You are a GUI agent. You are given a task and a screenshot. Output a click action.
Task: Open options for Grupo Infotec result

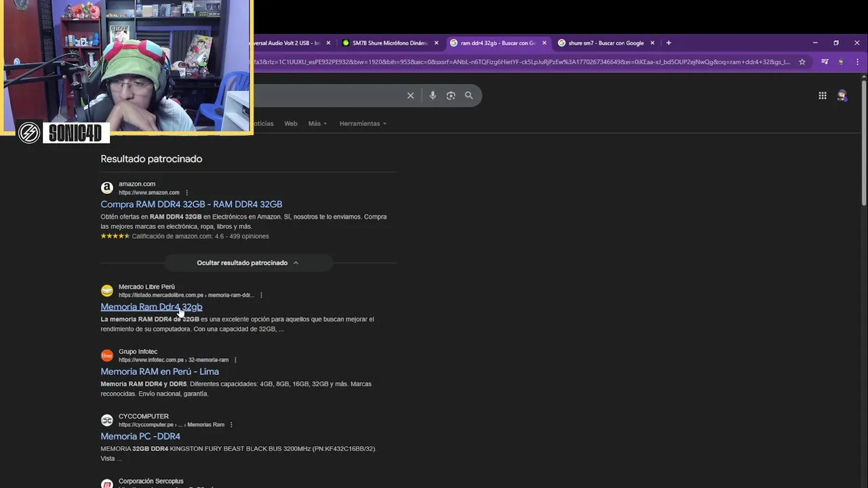tap(235, 360)
